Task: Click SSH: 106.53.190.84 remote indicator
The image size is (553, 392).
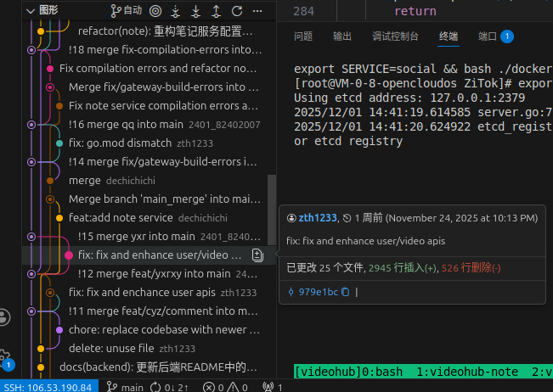Action: [x=48, y=387]
